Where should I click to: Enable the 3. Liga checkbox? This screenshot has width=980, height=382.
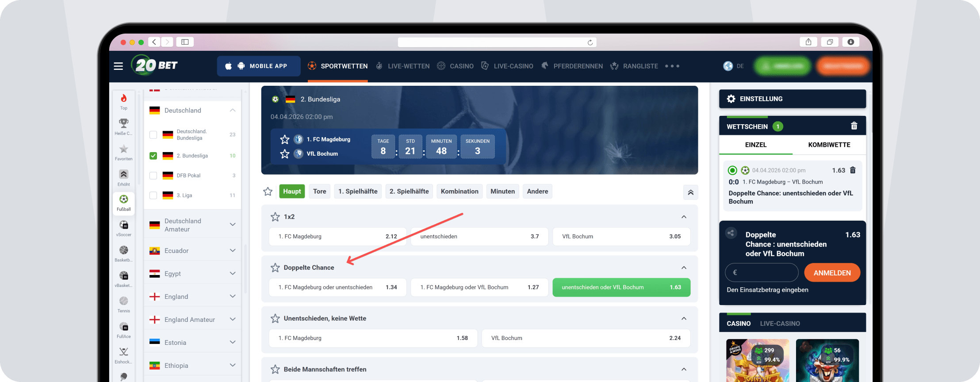click(153, 195)
